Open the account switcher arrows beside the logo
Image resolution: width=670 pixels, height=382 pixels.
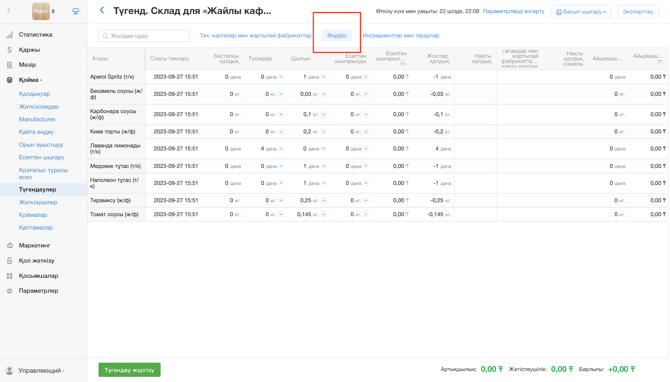point(53,12)
